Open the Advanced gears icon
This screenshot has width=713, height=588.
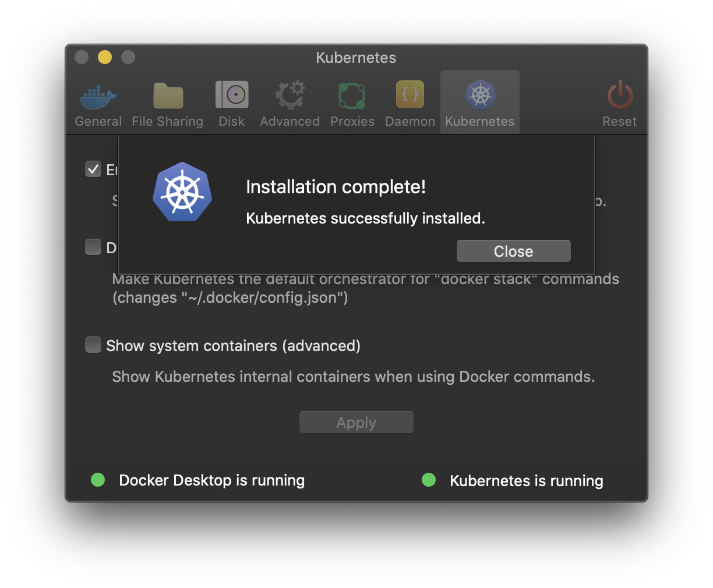290,95
